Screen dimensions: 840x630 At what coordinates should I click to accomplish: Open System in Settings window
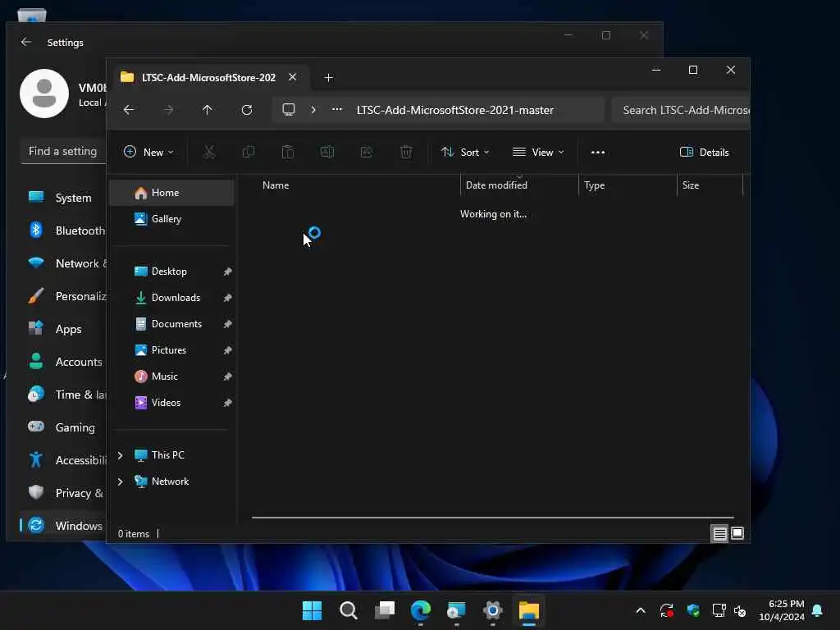(63, 198)
